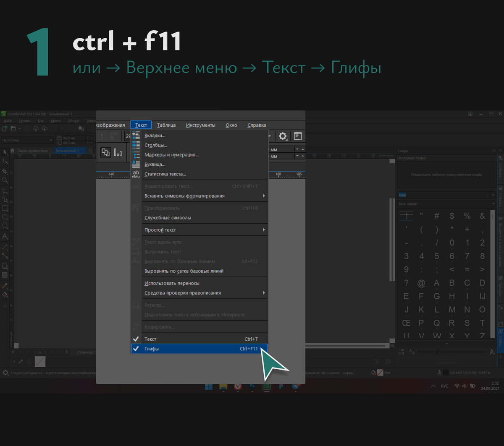Select the Ellipse tool
Image resolution: width=504 pixels, height=446 pixels.
[x=5, y=217]
